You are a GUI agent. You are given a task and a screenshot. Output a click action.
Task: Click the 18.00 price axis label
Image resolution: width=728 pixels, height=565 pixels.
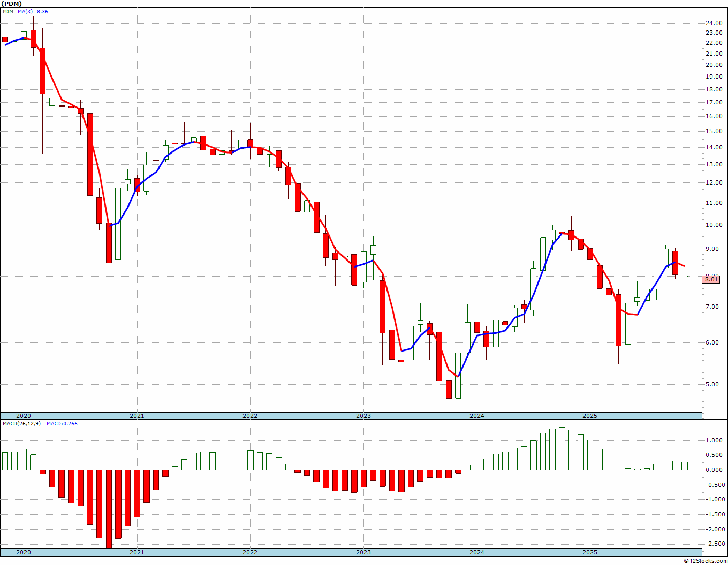714,89
